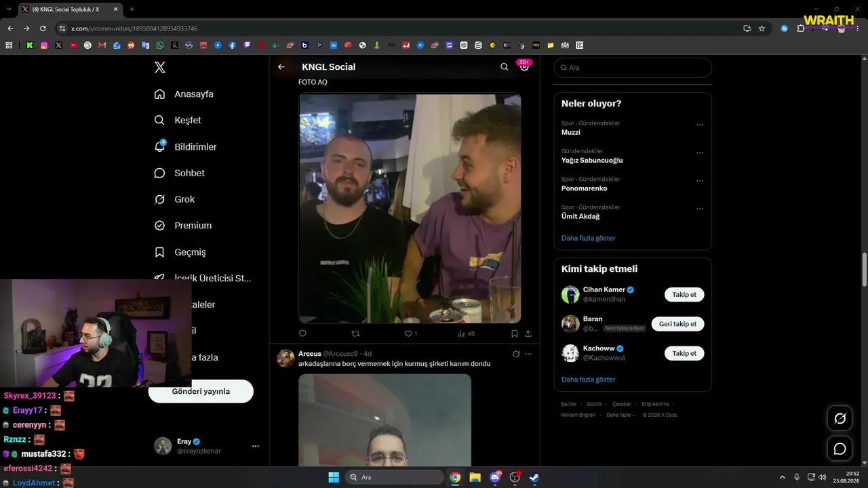
Task: Open Chrome extensions puzzle icon
Action: 801,28
